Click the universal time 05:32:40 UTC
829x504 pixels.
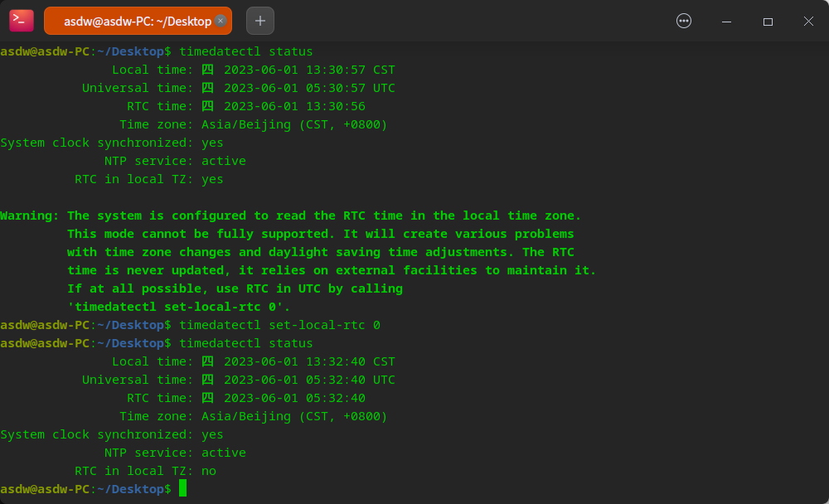[x=309, y=380]
